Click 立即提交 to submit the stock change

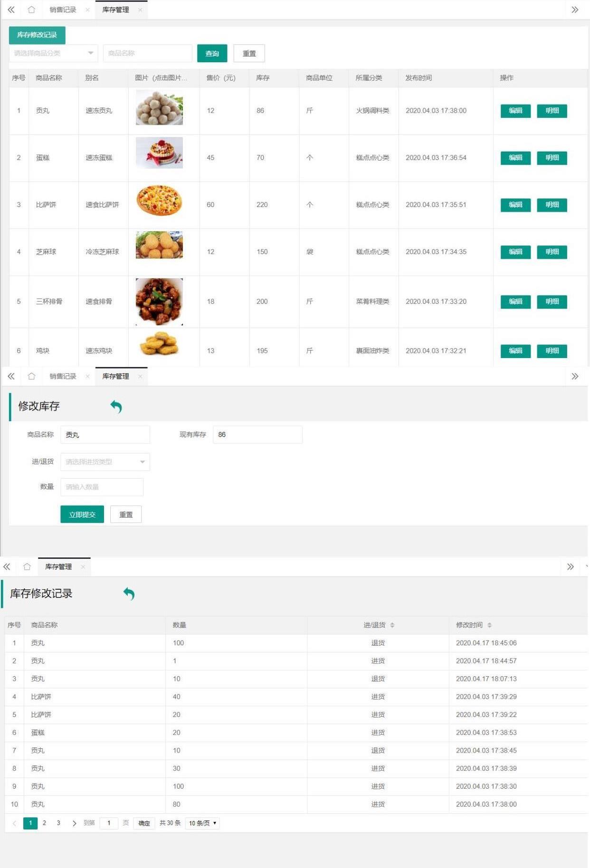[82, 514]
